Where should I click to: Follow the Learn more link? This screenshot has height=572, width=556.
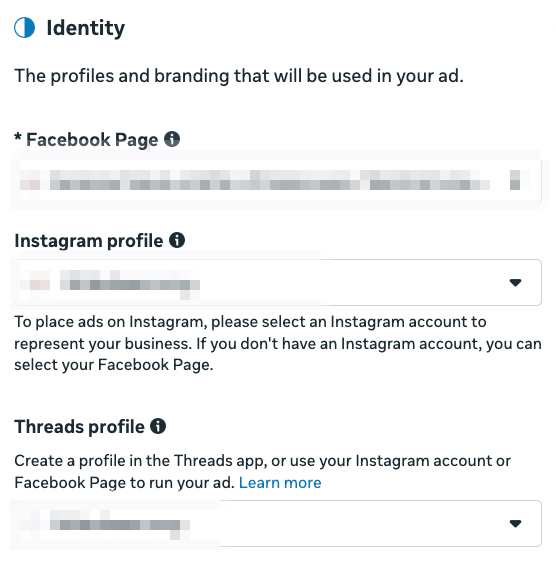(x=280, y=483)
